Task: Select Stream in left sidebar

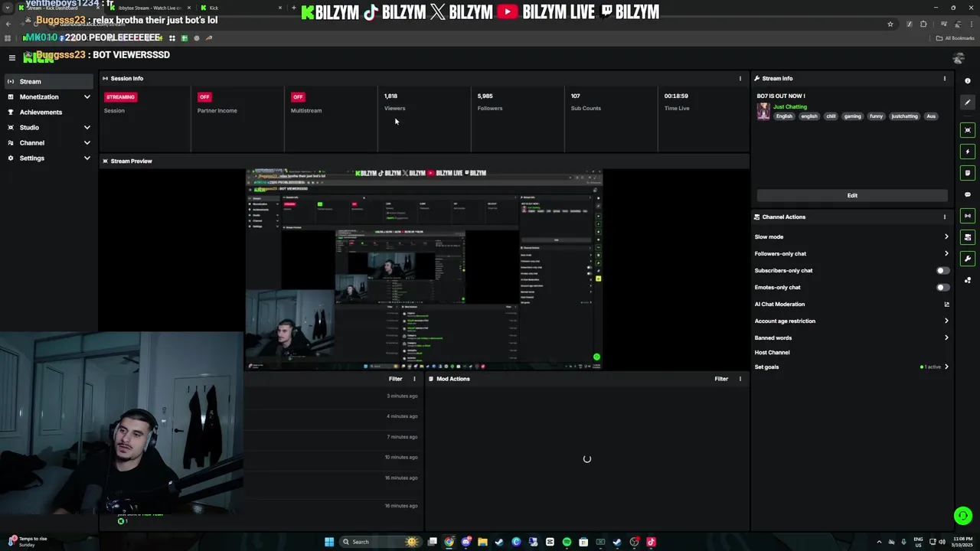Action: 49,82
